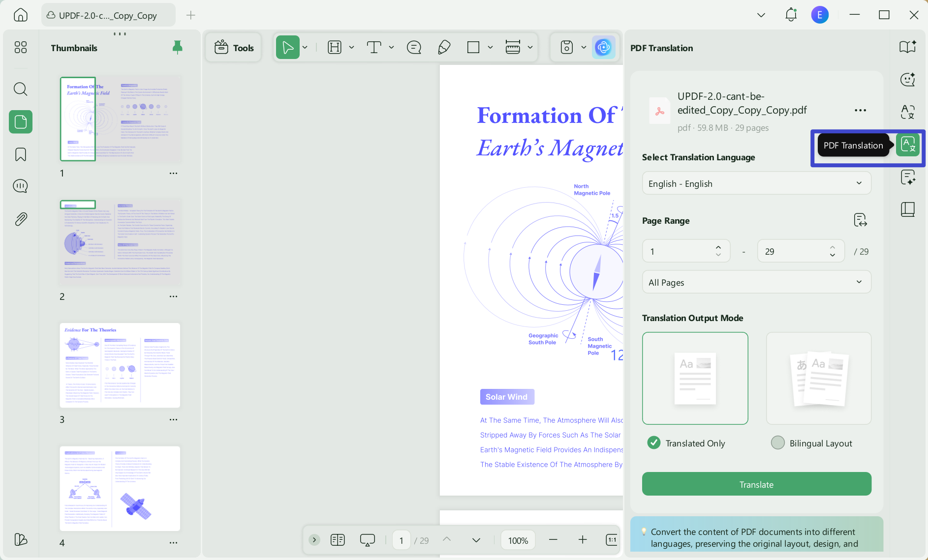Go to the Home screen icon
This screenshot has width=928, height=560.
point(21,15)
